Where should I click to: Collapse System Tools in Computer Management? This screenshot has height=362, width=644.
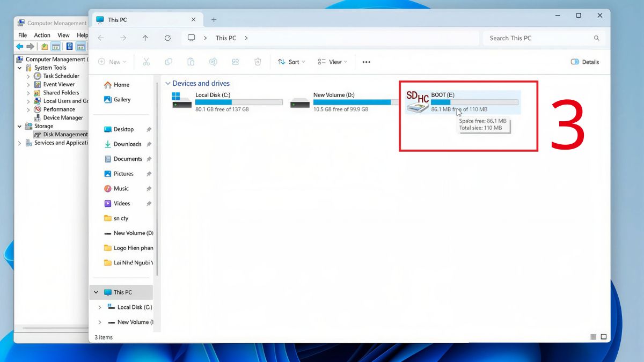pos(20,68)
